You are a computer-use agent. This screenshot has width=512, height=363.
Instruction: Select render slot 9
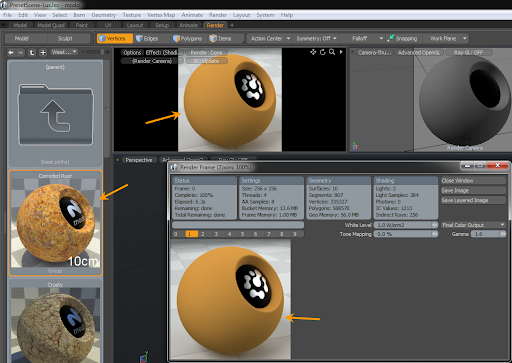[x=295, y=234]
